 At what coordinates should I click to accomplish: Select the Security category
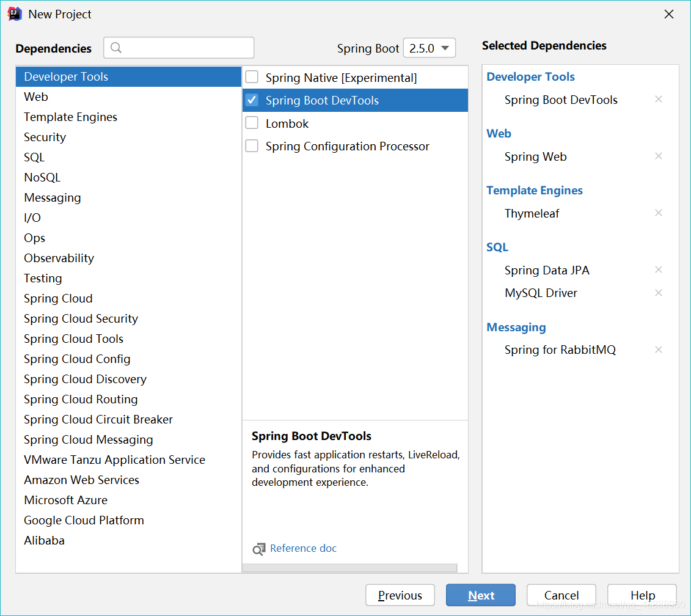[129, 137]
